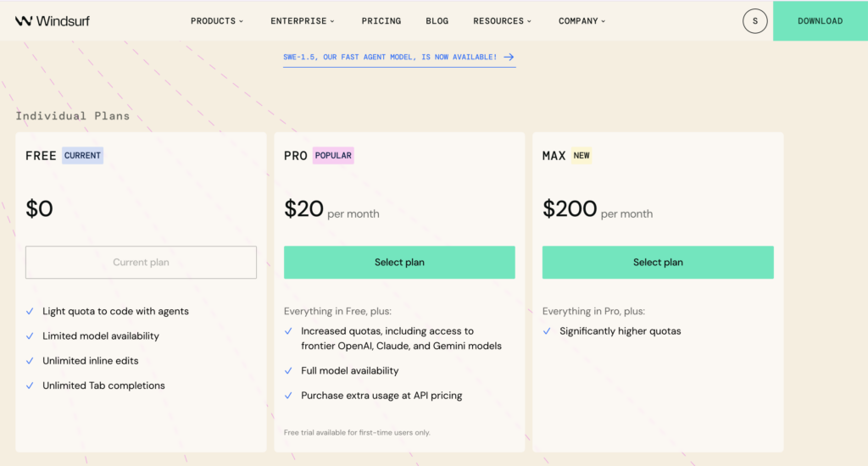868x466 pixels.
Task: Click the checkmark beside 'Significantly higher quotas'
Action: [548, 331]
